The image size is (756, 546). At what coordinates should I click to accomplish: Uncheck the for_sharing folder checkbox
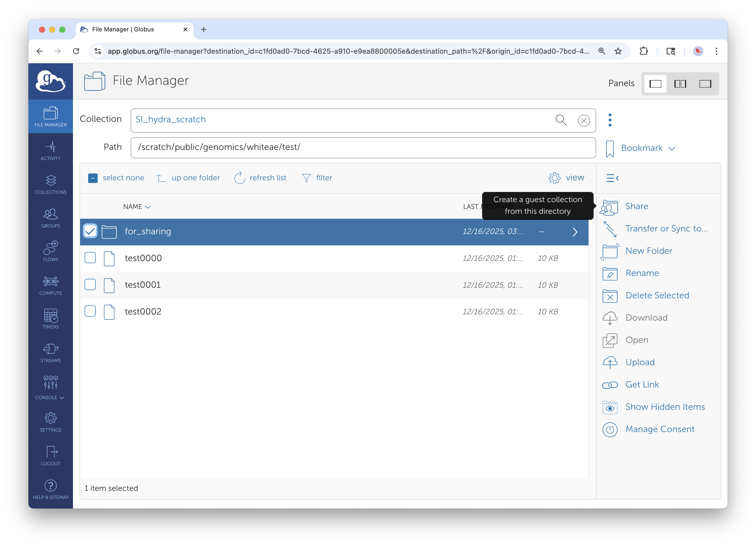pos(90,231)
